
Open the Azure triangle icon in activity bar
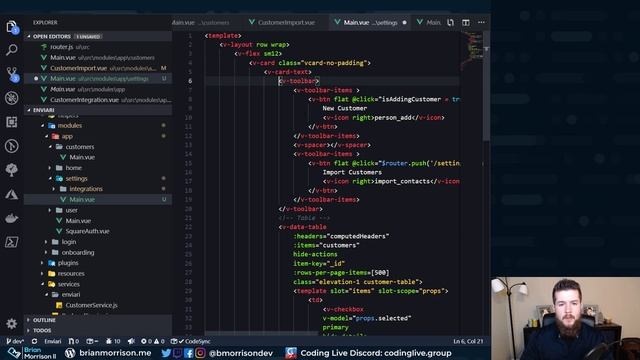(12, 194)
